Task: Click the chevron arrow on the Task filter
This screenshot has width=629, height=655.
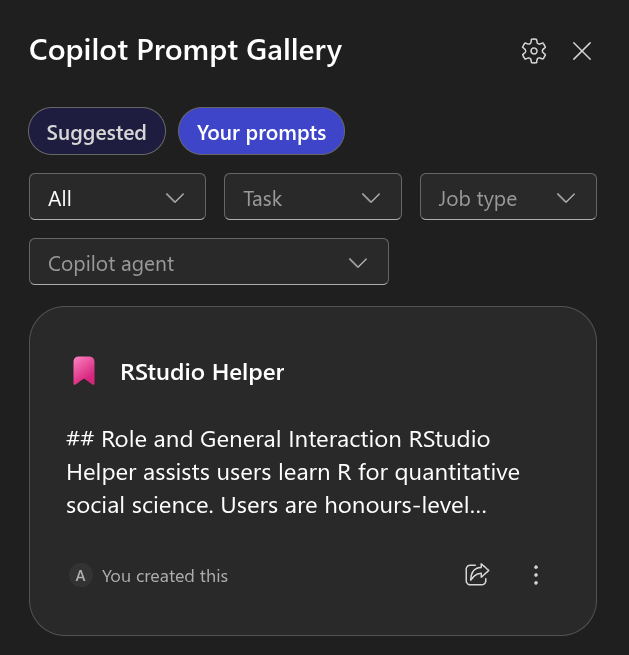Action: (371, 198)
